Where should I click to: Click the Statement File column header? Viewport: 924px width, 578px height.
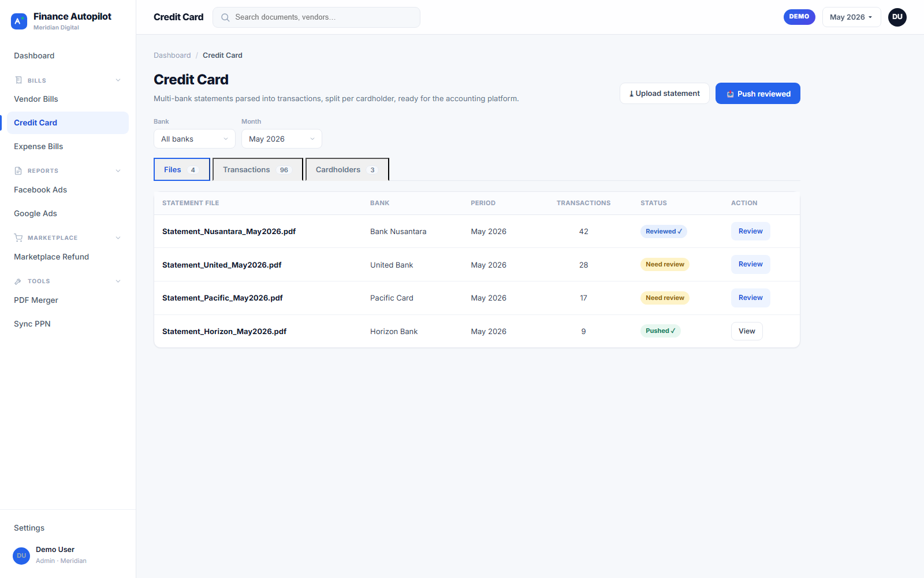pyautogui.click(x=191, y=203)
